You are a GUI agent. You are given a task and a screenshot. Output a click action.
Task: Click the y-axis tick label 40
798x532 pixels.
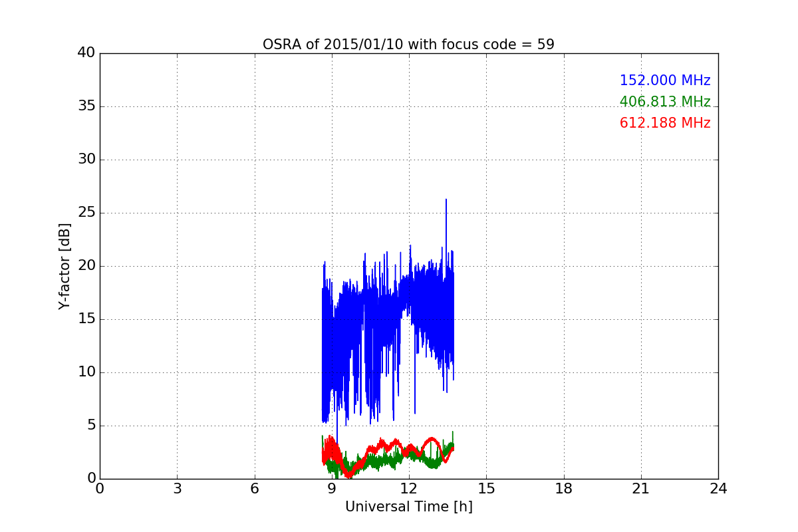pos(86,53)
